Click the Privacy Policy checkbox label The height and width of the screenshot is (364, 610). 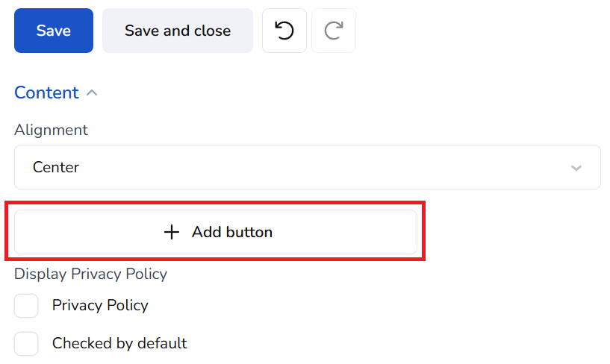(x=100, y=305)
